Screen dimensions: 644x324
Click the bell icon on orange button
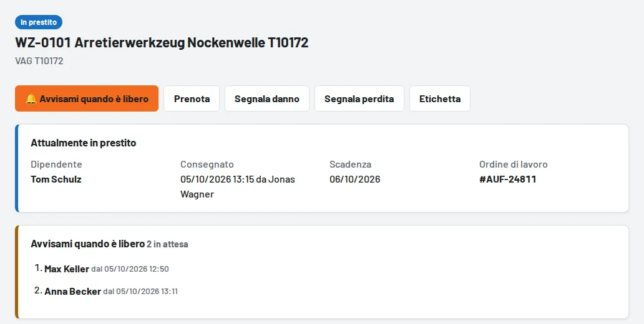(x=31, y=99)
